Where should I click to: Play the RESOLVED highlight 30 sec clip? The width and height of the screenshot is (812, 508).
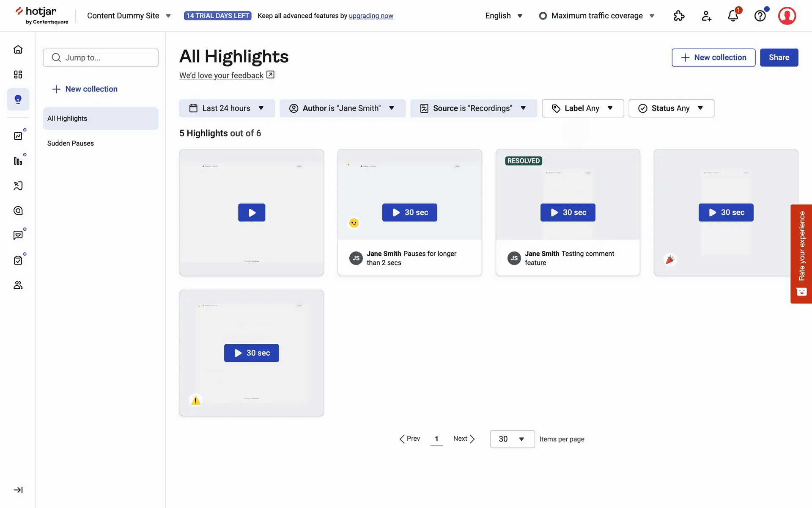click(x=568, y=213)
